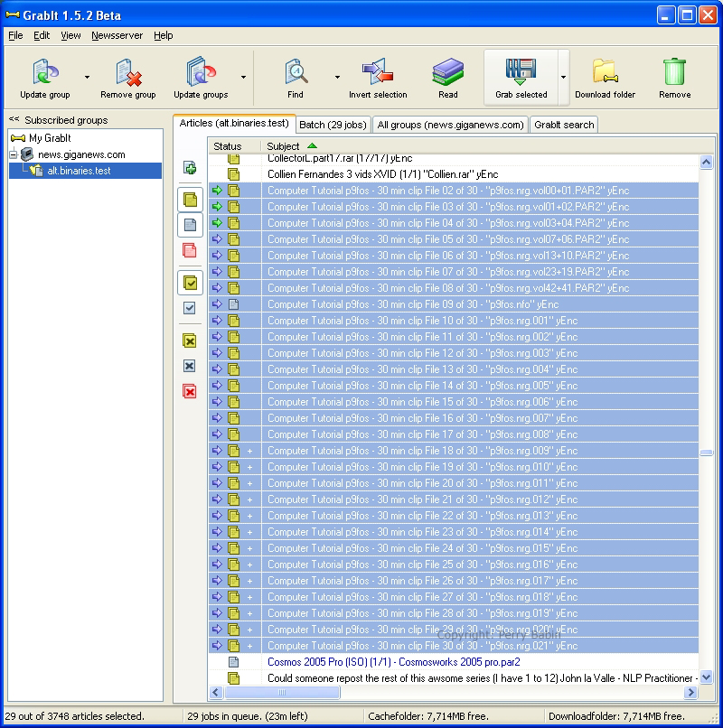The width and height of the screenshot is (723, 728).
Task: Click the horizontal scrollbar right arrow
Action: (x=691, y=692)
